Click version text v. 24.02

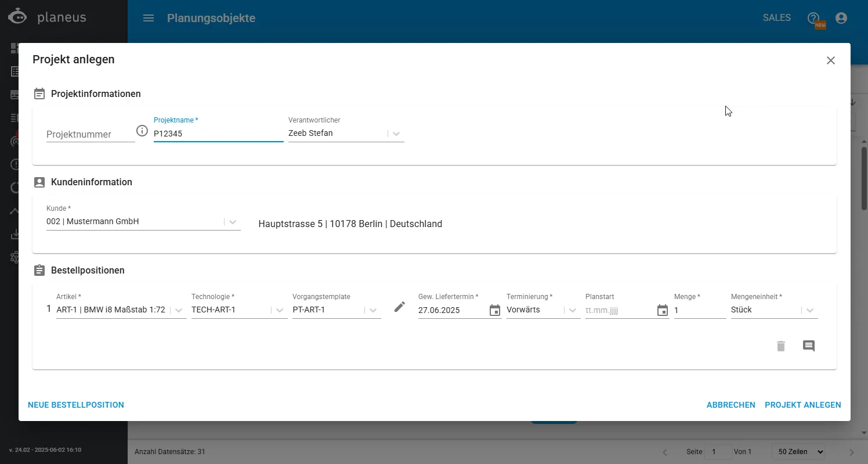45,450
